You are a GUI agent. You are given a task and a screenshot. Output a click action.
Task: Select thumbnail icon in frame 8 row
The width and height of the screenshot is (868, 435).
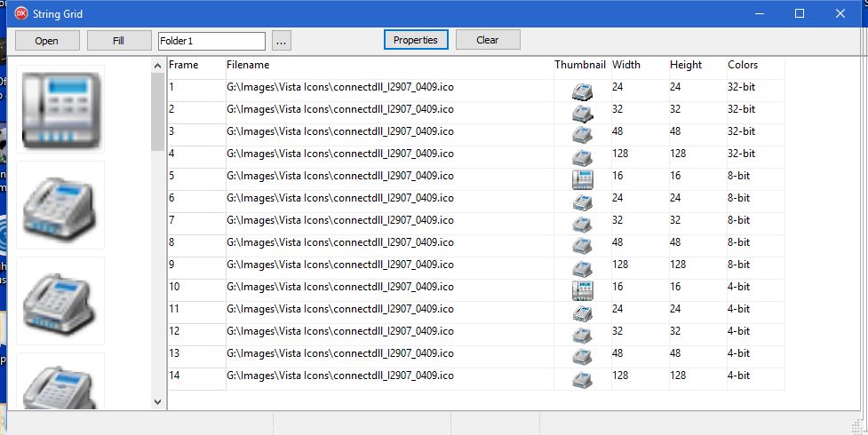point(582,246)
